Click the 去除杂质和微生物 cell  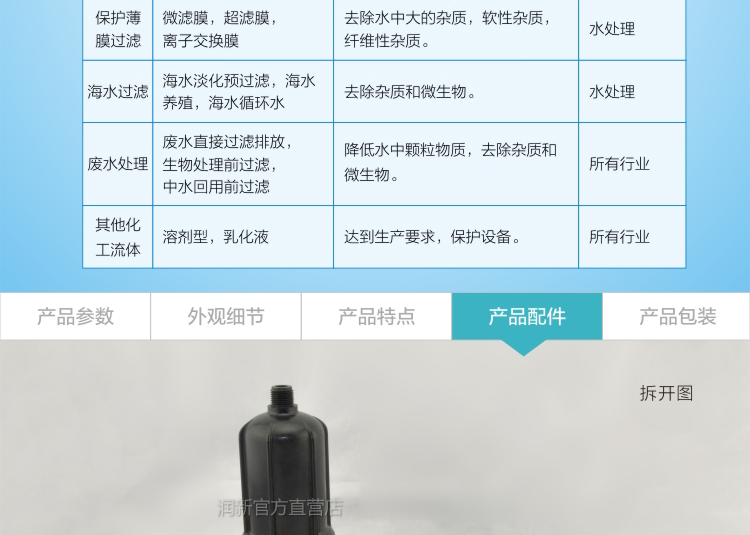(x=410, y=92)
